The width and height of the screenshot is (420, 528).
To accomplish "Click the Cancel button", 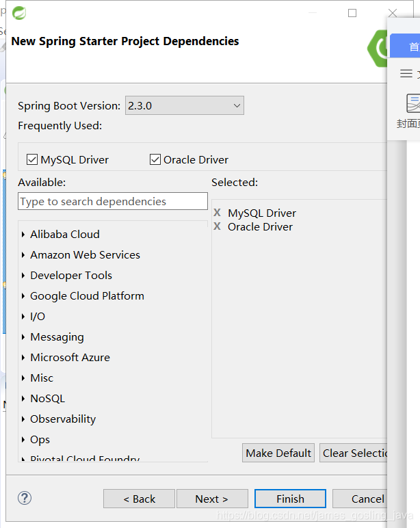I will (x=360, y=499).
